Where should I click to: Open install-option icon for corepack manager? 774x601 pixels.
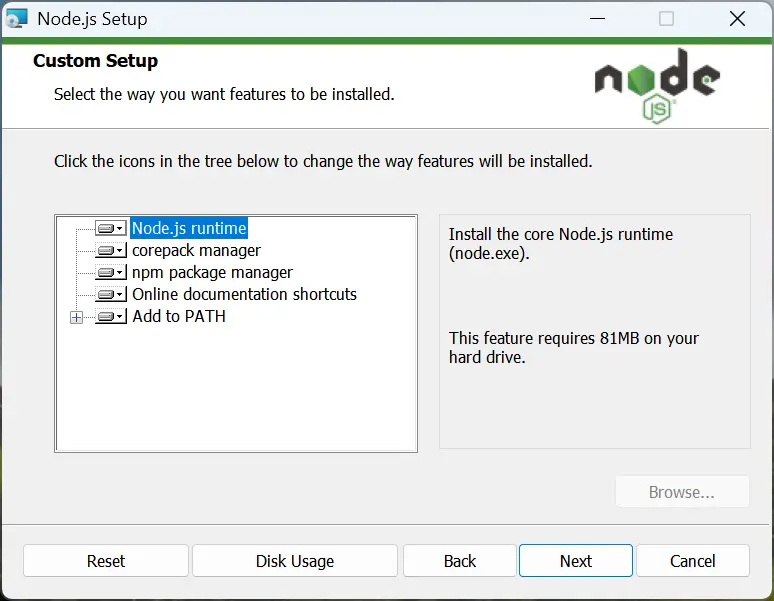click(x=111, y=250)
